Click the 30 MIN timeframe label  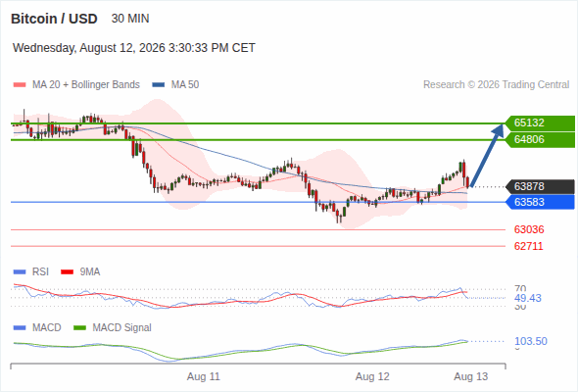click(x=130, y=19)
